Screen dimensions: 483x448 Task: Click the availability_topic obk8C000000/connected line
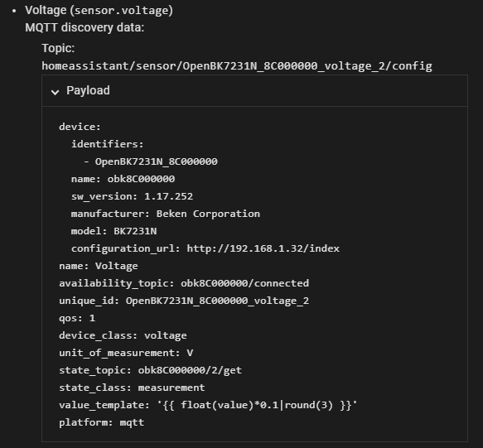[x=184, y=283]
